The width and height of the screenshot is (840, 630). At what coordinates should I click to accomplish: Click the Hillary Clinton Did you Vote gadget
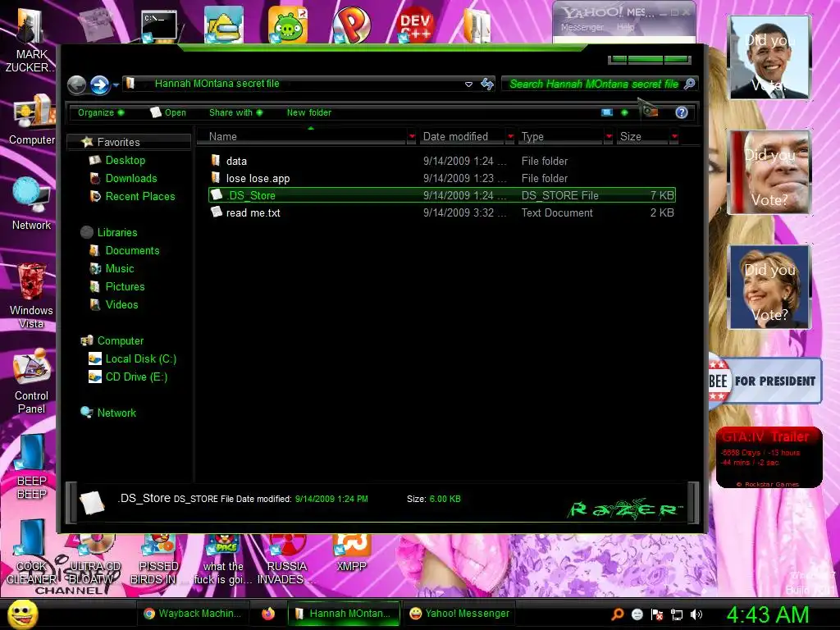[769, 287]
